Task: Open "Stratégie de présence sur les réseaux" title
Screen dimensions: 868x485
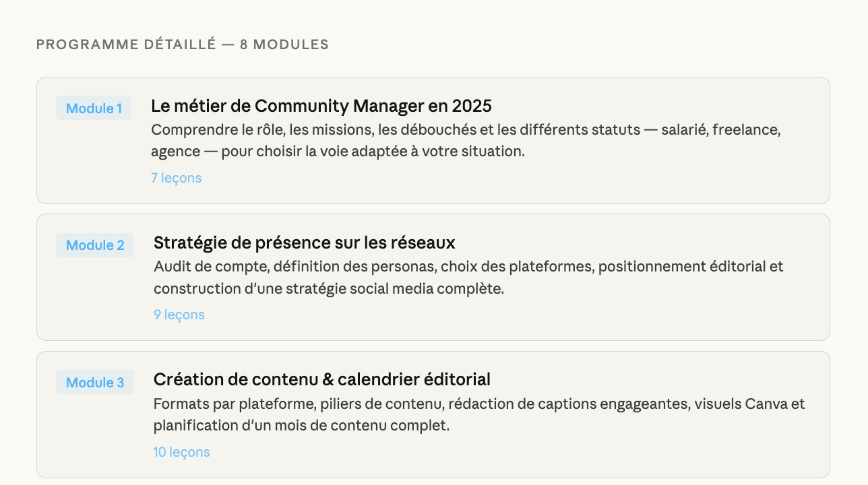Action: click(x=305, y=243)
